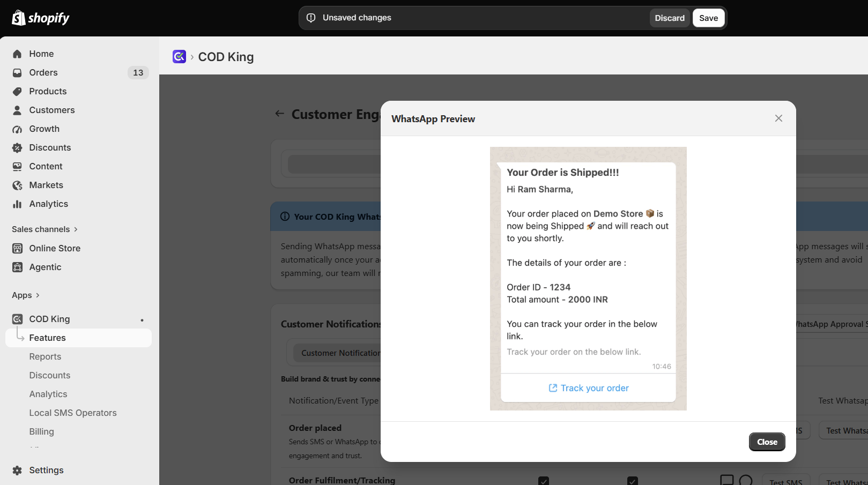Image resolution: width=868 pixels, height=485 pixels.
Task: Expand the Apps section
Action: (26, 295)
